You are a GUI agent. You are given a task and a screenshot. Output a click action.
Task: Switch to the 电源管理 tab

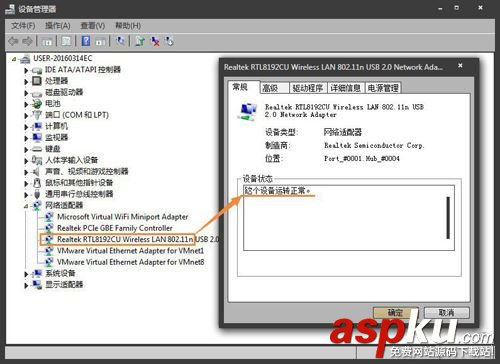(x=383, y=88)
